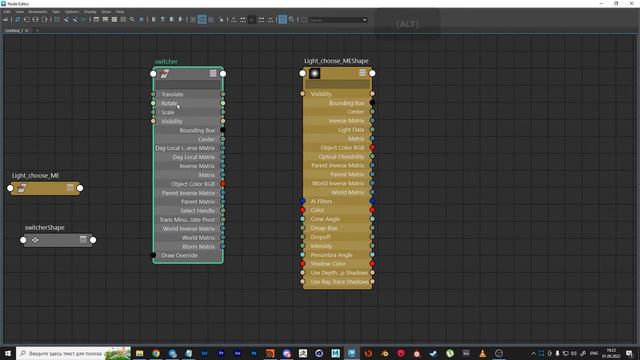Toggle view mode icon on switcherShape node
Image resolution: width=640 pixels, height=360 pixels.
[83, 239]
